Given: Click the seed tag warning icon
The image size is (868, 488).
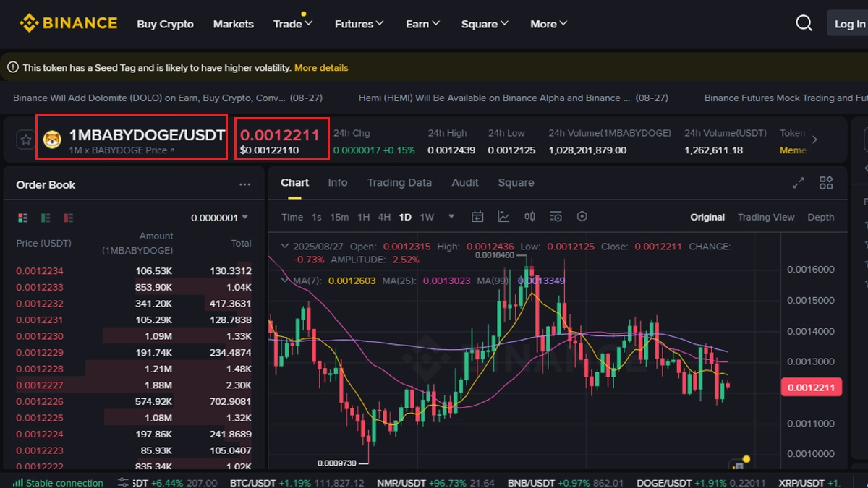Looking at the screenshot, I should [x=13, y=67].
